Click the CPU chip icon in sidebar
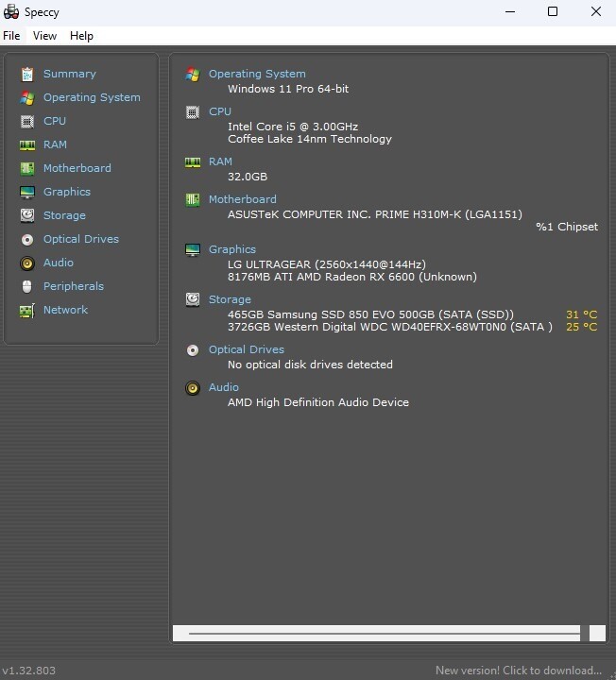Image resolution: width=616 pixels, height=680 pixels. 27,122
